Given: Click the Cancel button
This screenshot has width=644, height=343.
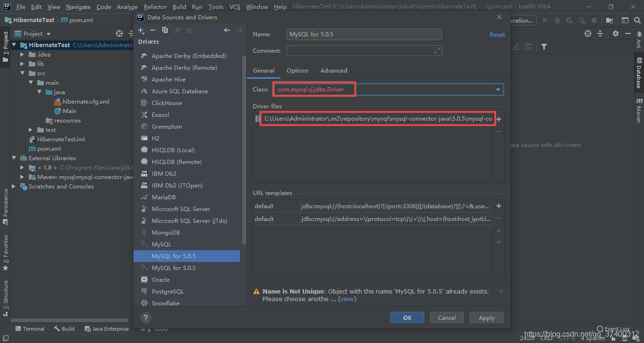Looking at the screenshot, I should (x=447, y=318).
